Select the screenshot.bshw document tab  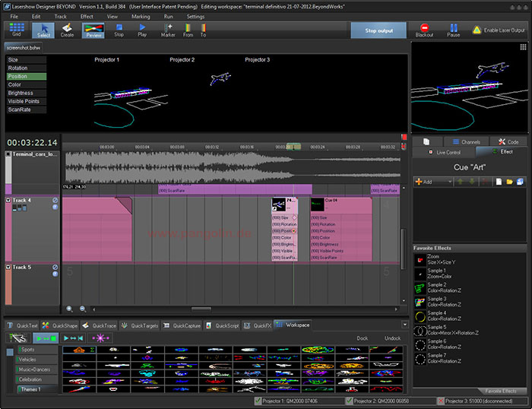pos(24,48)
